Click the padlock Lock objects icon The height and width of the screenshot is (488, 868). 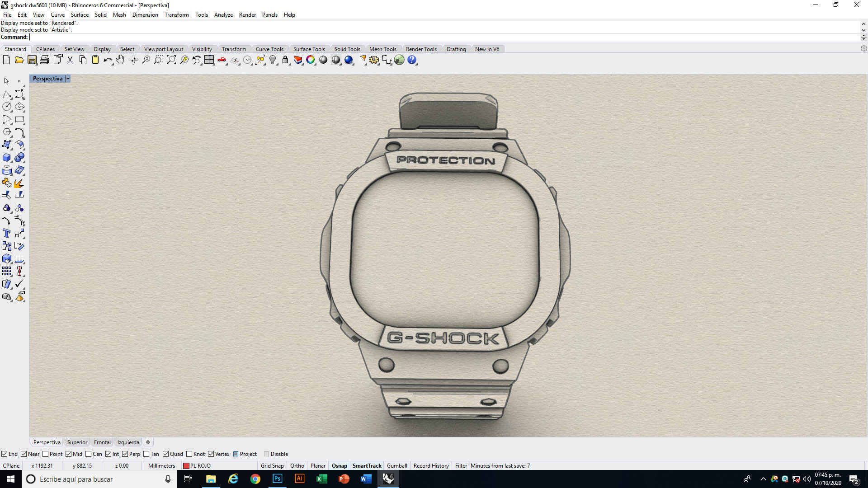tap(285, 60)
